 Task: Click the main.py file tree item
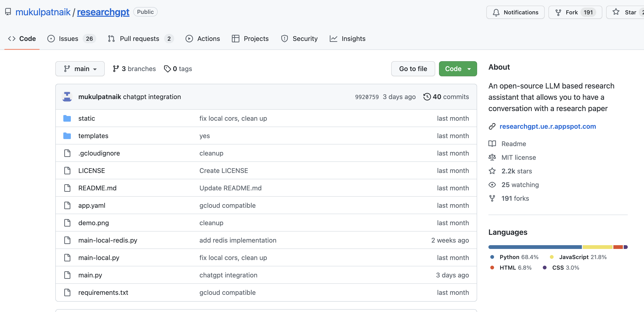[90, 275]
